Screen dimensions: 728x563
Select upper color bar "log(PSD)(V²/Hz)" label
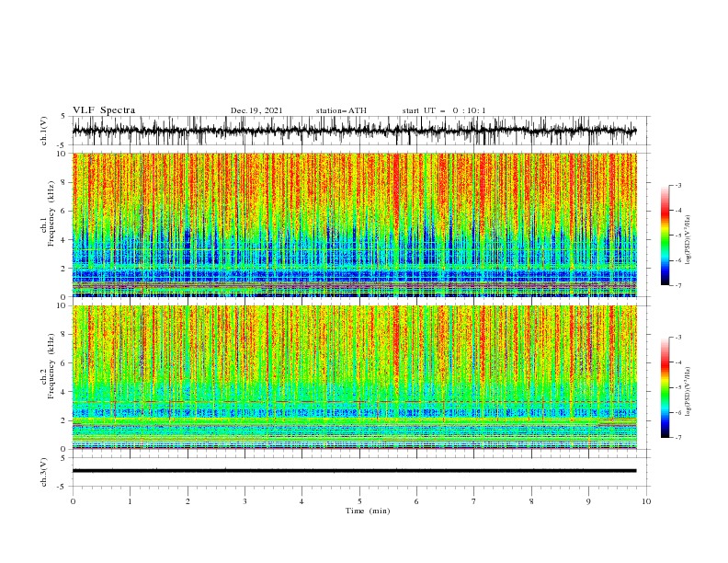688,240
